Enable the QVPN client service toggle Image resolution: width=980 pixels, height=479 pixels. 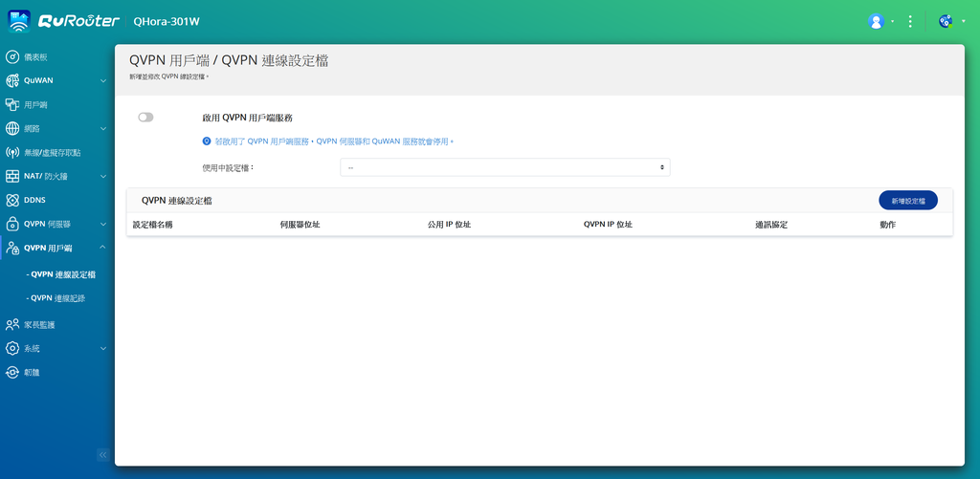click(x=145, y=118)
